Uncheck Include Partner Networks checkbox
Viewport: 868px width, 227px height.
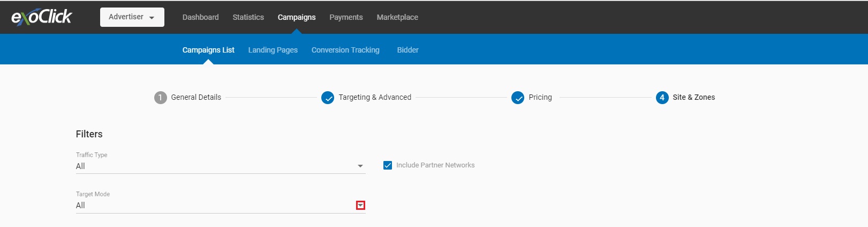click(x=388, y=165)
